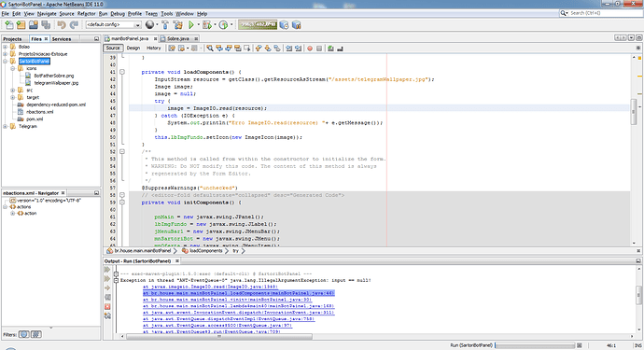Run the project with green play icon
644x350 pixels.
191,25
